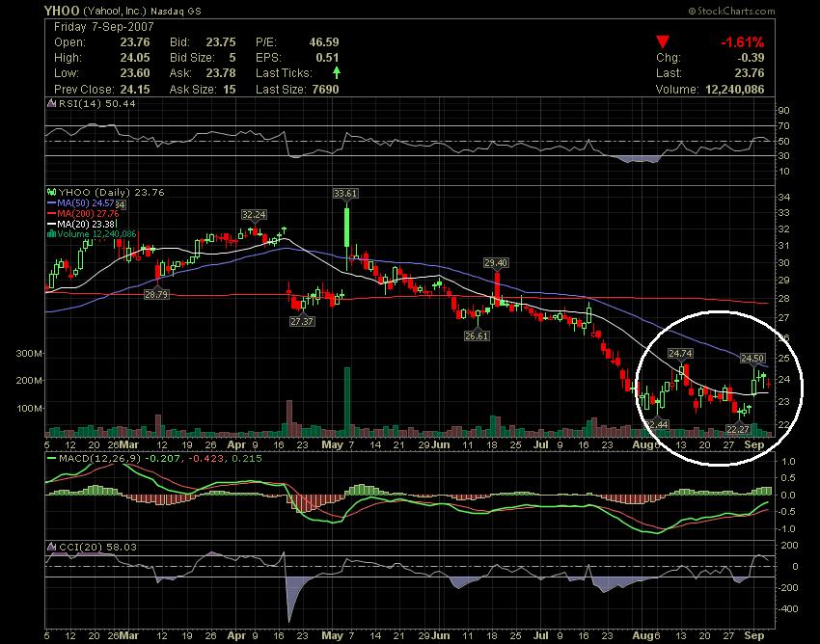Image resolution: width=820 pixels, height=644 pixels.
Task: Click the YHOO (Daily) 23.76 chart title
Action: [x=111, y=193]
